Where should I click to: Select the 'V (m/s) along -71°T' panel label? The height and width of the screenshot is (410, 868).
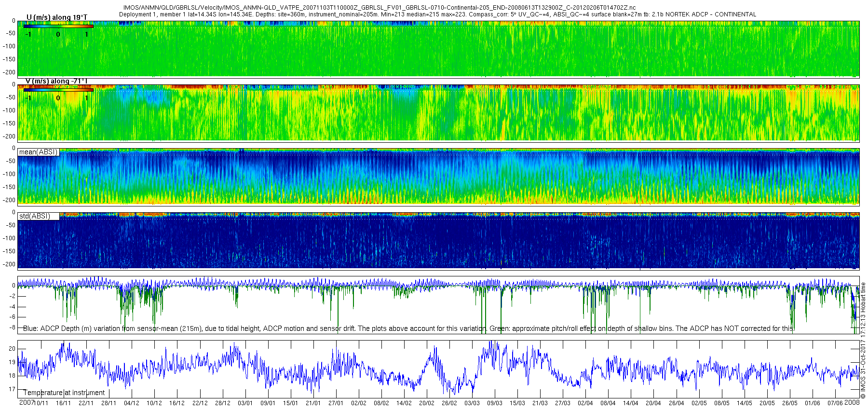coord(57,81)
